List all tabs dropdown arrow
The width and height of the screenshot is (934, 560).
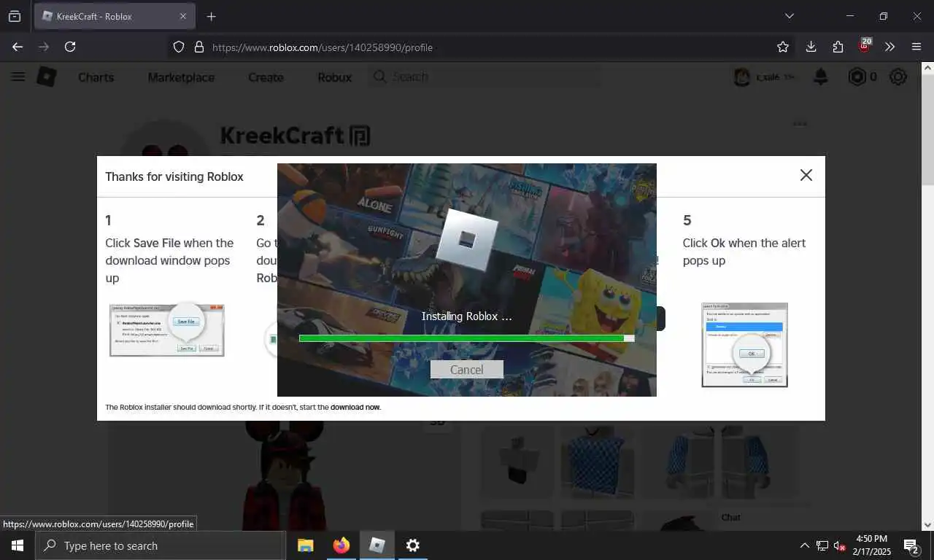[x=789, y=16]
